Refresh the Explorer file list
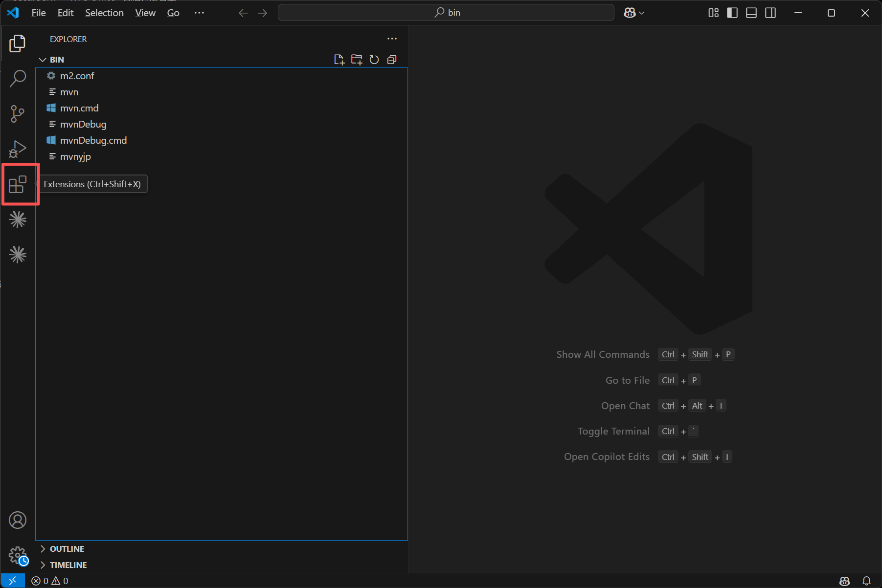The height and width of the screenshot is (588, 882). click(374, 60)
